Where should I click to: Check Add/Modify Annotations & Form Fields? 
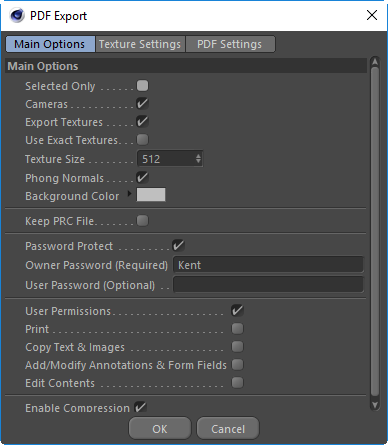click(x=237, y=365)
